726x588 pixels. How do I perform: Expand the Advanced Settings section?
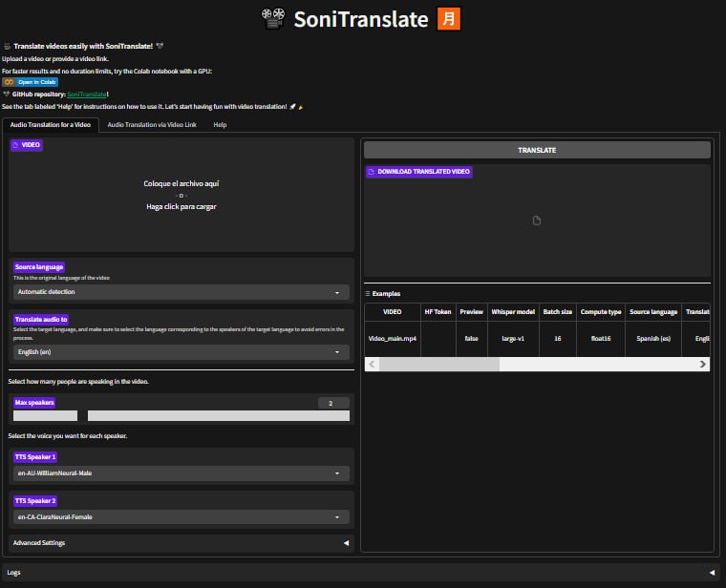[181, 543]
